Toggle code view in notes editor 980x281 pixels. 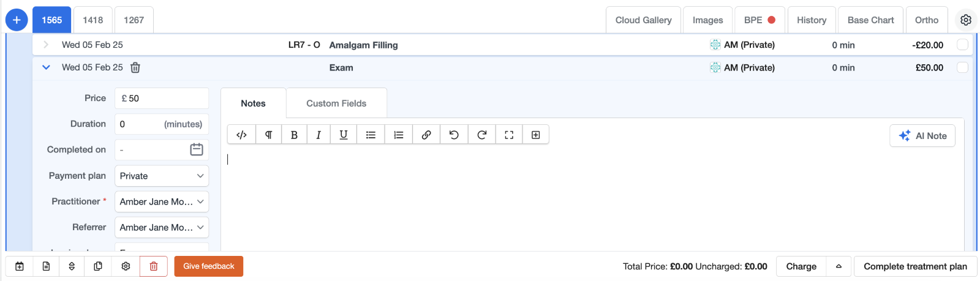[241, 135]
